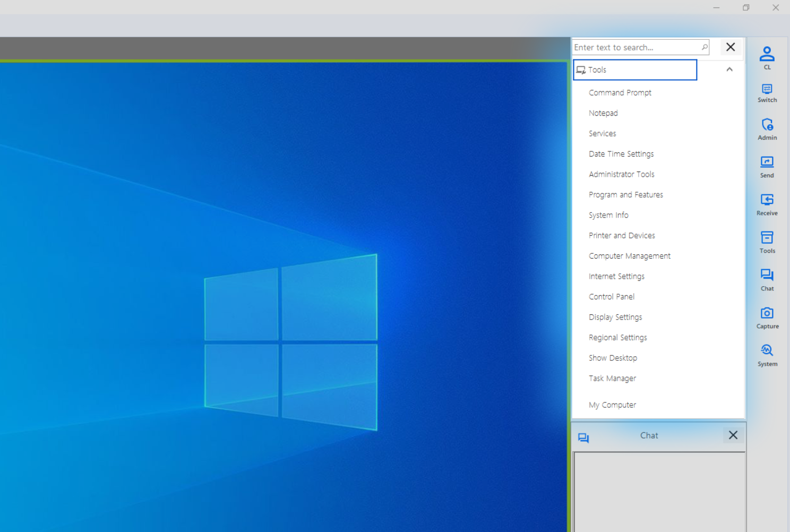The image size is (790, 532).
Task: Open Internet Settings entry
Action: [x=616, y=276]
